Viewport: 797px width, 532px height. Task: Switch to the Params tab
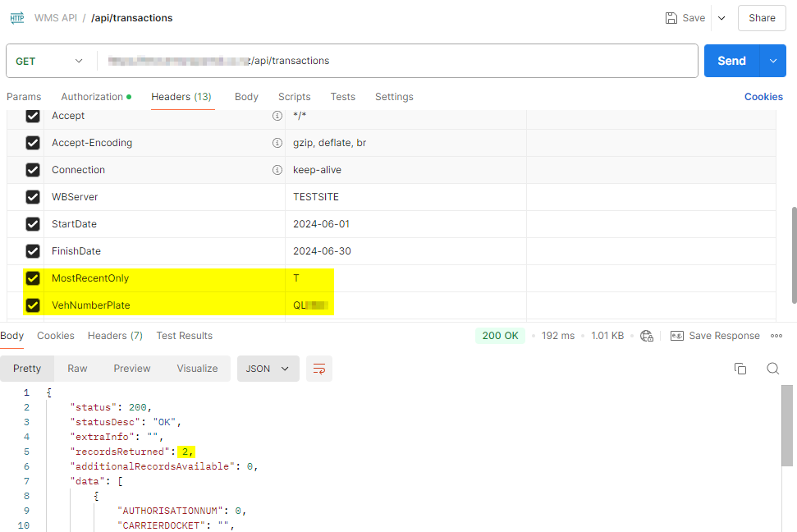(x=24, y=97)
